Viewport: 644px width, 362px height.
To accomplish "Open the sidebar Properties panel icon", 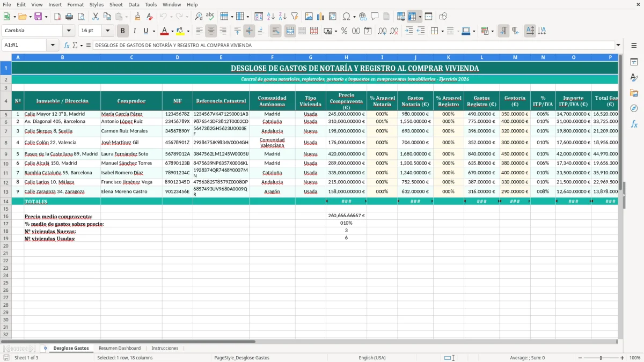I will [x=634, y=62].
